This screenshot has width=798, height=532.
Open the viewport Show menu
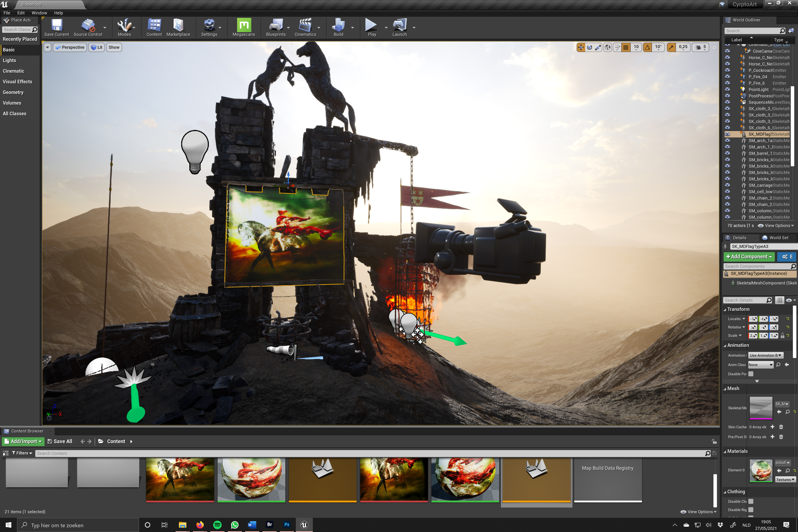pyautogui.click(x=114, y=48)
